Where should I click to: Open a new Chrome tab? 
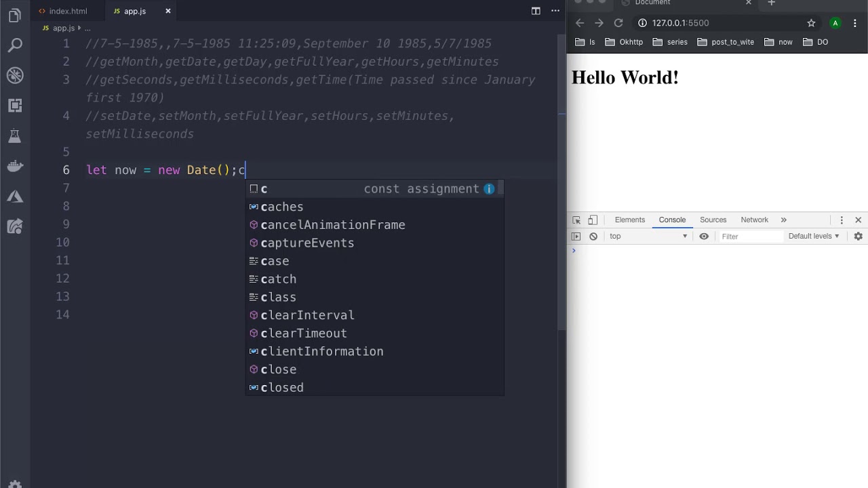point(771,3)
